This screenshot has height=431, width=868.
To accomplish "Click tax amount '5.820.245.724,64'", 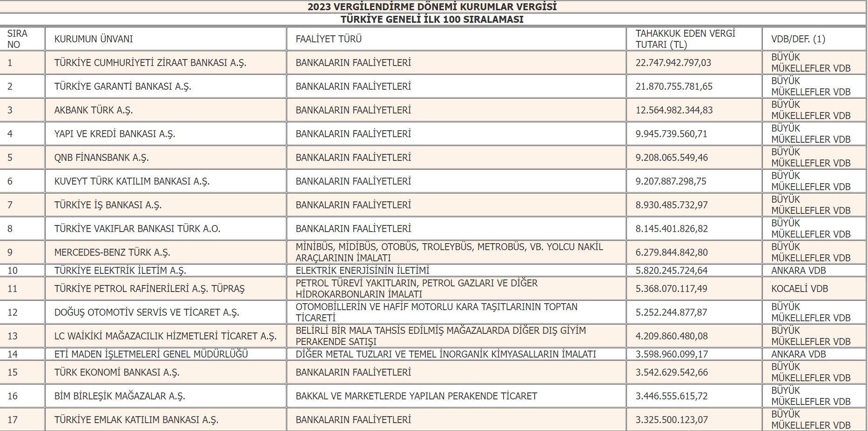I will (672, 271).
